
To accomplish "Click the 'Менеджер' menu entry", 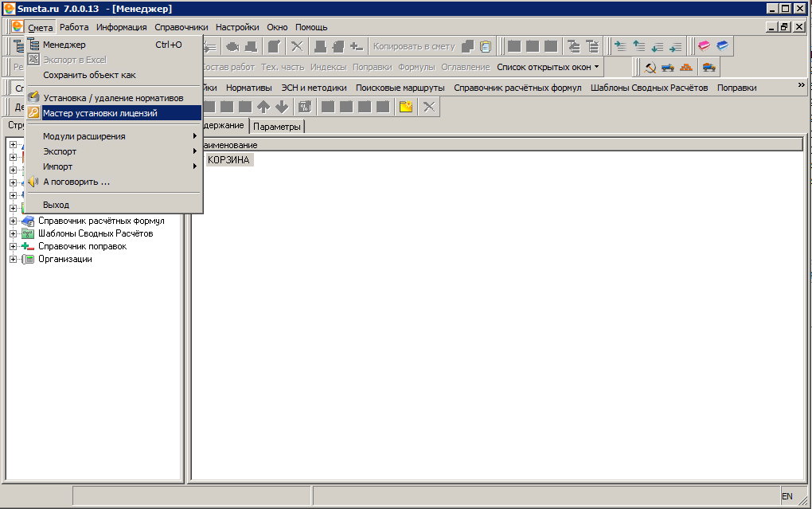I will 113,45.
